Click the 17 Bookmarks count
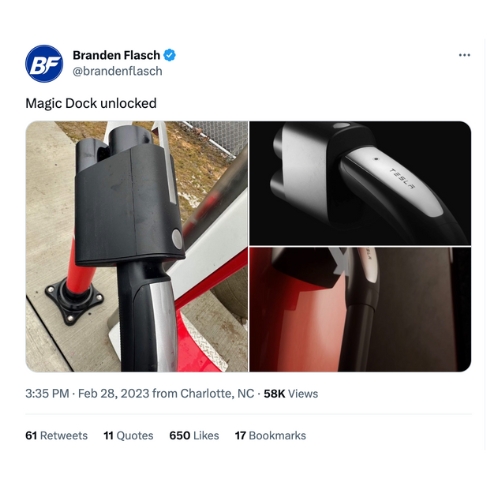Image resolution: width=500 pixels, height=500 pixels. pyautogui.click(x=270, y=435)
